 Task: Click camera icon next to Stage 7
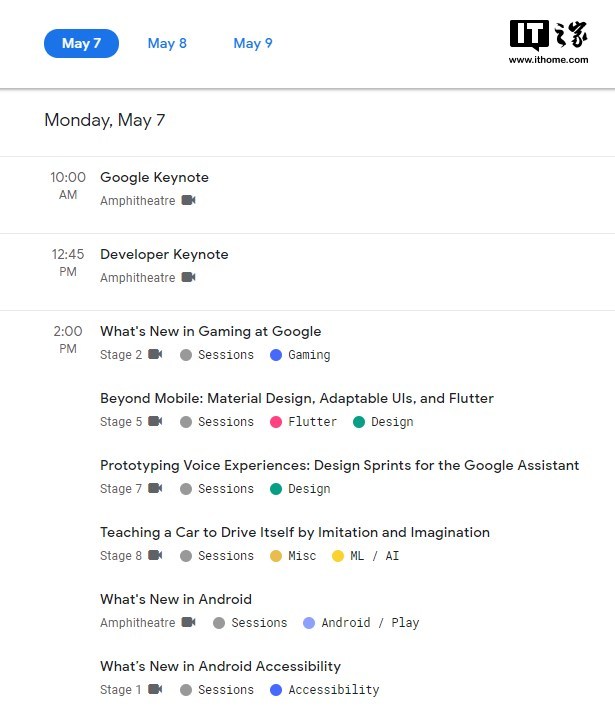click(x=155, y=488)
